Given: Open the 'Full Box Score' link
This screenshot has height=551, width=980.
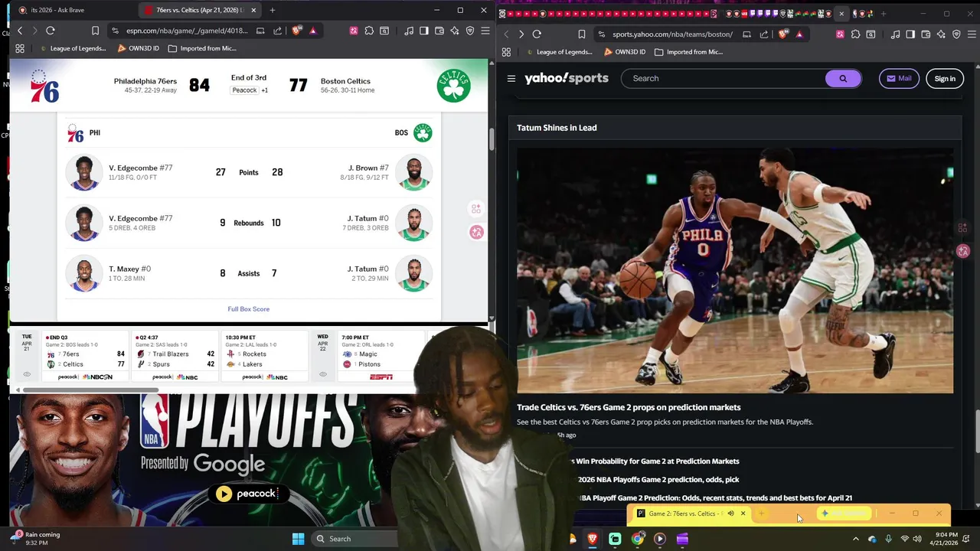Looking at the screenshot, I should (x=248, y=309).
